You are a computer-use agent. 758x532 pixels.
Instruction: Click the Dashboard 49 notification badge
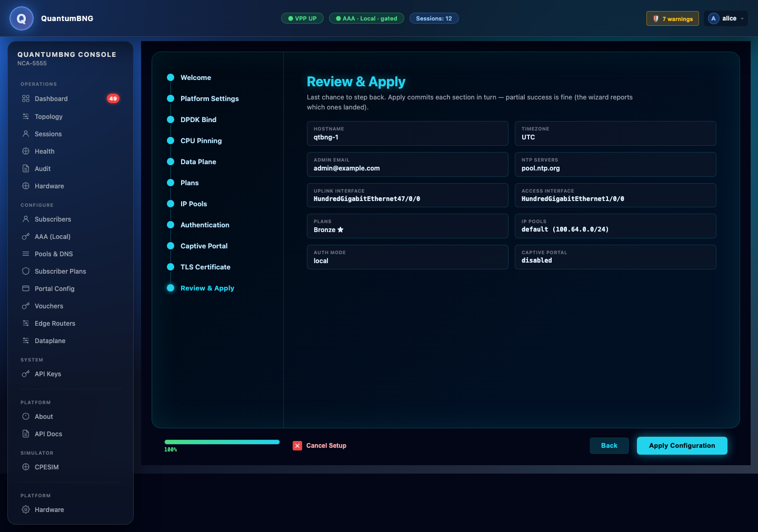point(113,98)
